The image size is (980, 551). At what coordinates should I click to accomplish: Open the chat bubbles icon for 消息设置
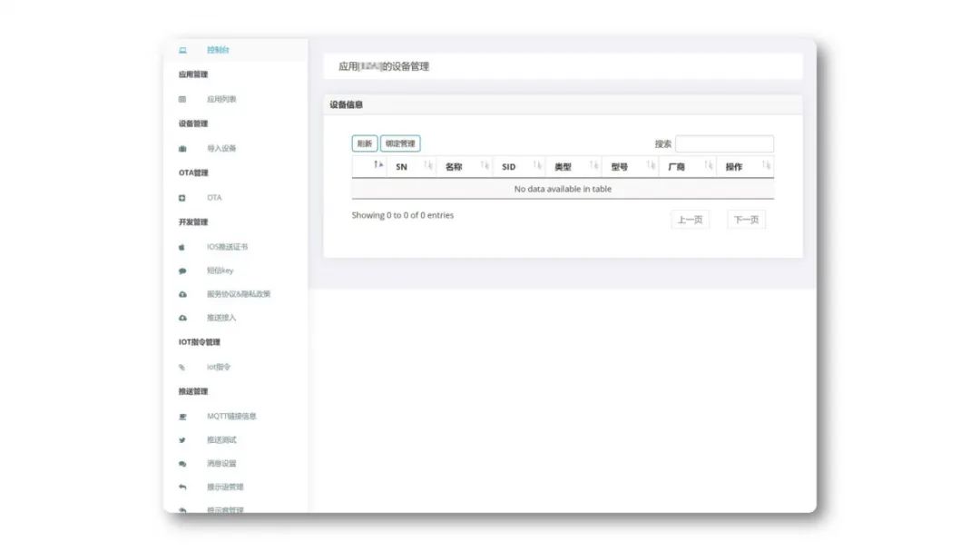[x=182, y=464]
